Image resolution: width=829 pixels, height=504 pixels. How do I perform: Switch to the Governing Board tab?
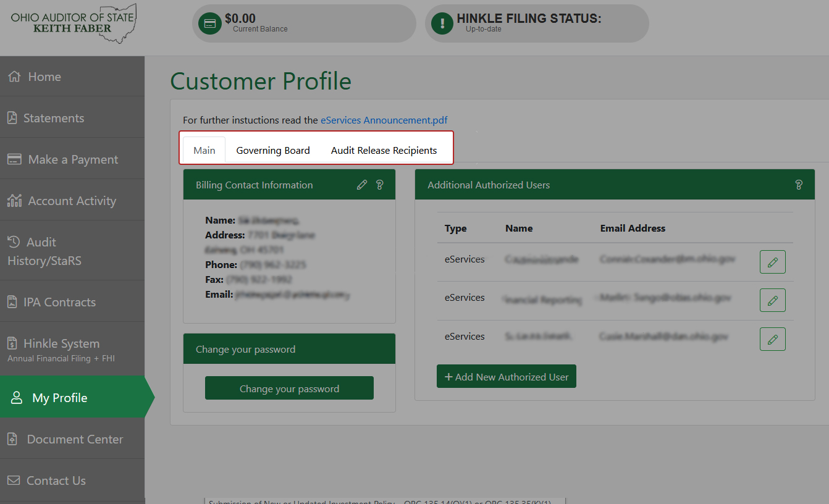point(273,151)
